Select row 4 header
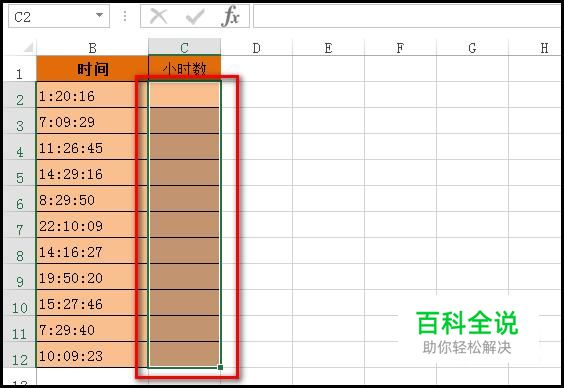The image size is (564, 388). coord(20,146)
